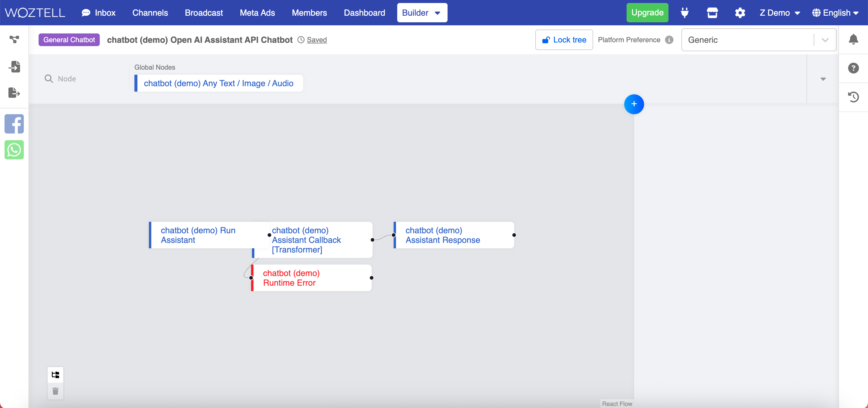Click the Lock tree button
The image size is (868, 408).
click(x=564, y=40)
